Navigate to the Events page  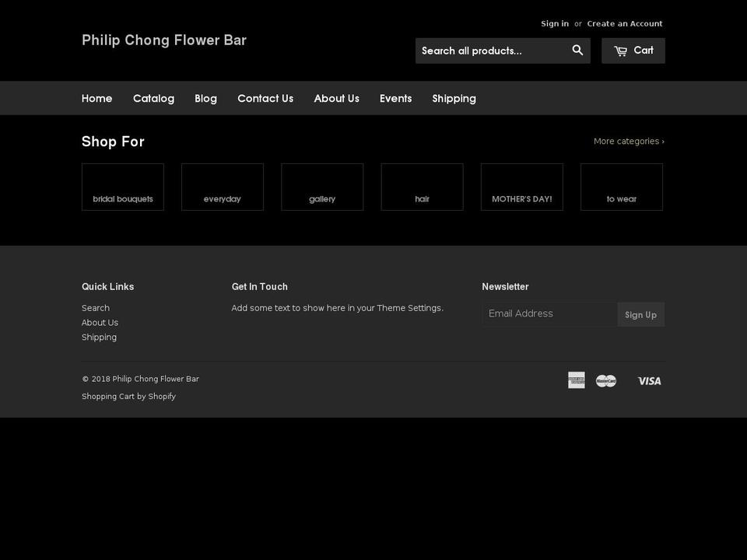[x=395, y=99]
